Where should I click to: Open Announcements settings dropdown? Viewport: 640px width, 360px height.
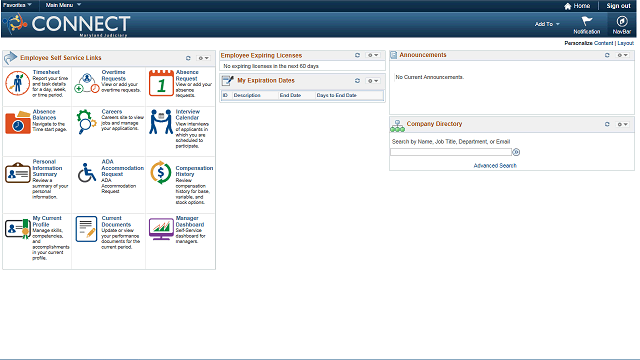point(622,55)
